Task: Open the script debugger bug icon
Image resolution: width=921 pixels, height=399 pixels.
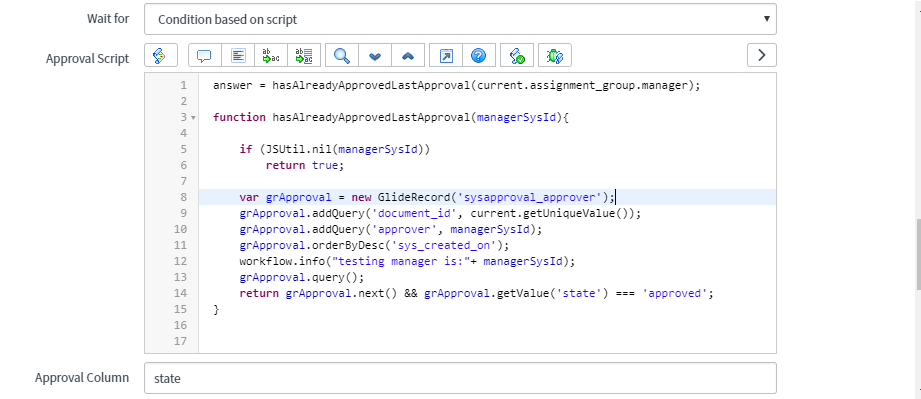Action: [555, 55]
